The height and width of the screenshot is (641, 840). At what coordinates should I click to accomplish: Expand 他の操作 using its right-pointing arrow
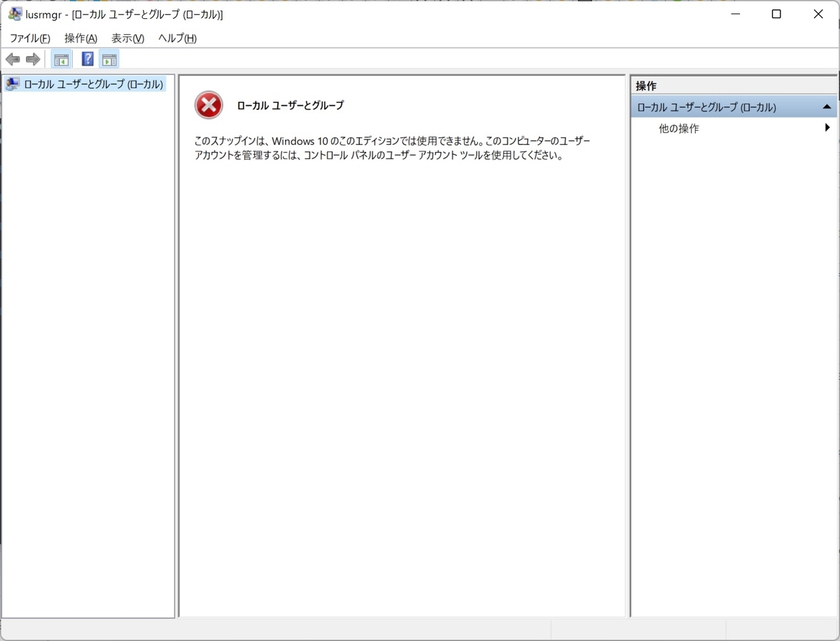pyautogui.click(x=828, y=127)
